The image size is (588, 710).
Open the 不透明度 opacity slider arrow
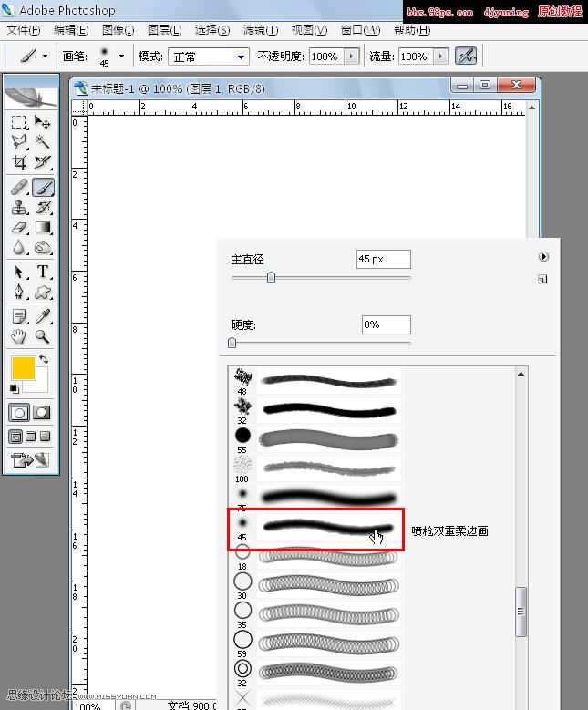352,57
